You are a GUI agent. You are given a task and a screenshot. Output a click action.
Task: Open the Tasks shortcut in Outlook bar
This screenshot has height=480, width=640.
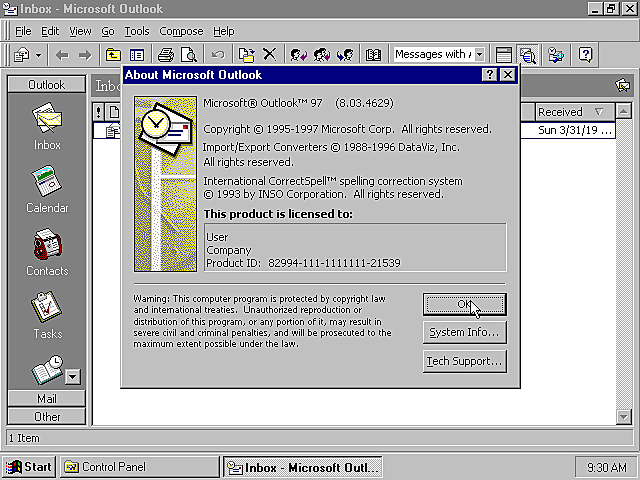(47, 315)
